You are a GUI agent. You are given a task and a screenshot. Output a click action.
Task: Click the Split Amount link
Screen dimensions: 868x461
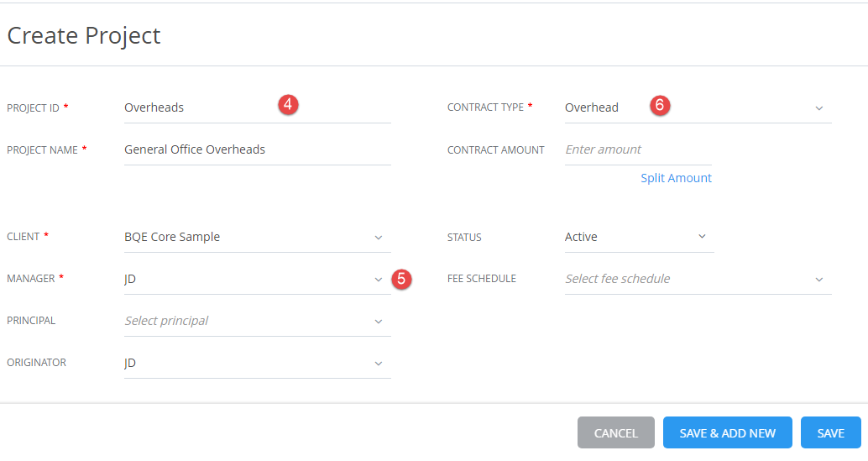coord(676,178)
